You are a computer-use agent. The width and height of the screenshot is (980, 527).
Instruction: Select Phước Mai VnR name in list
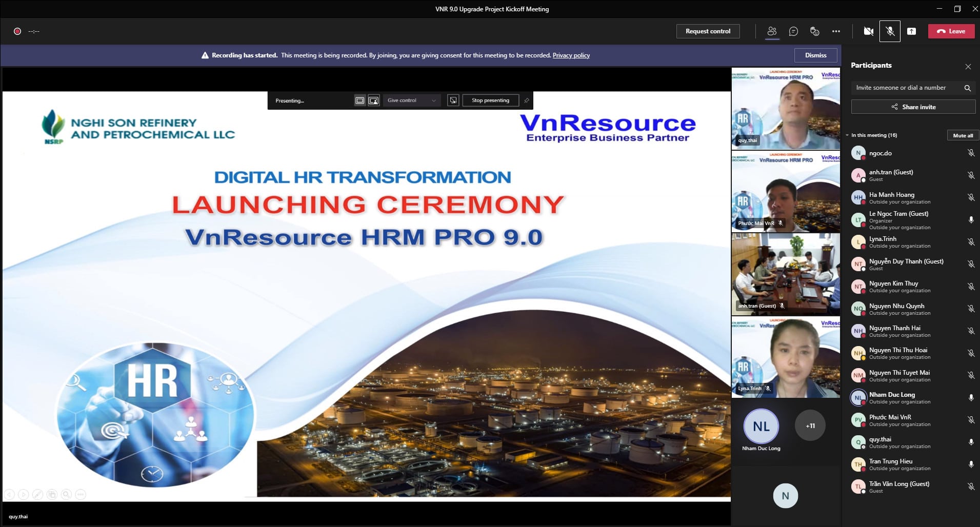[890, 417]
